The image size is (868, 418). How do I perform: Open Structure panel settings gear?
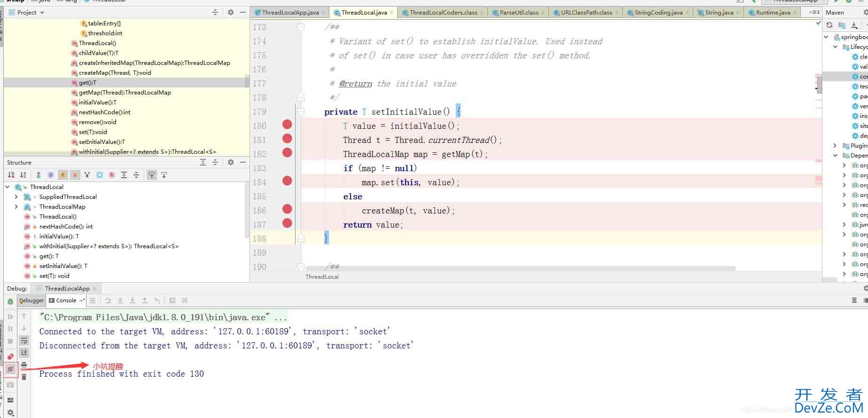tap(231, 162)
